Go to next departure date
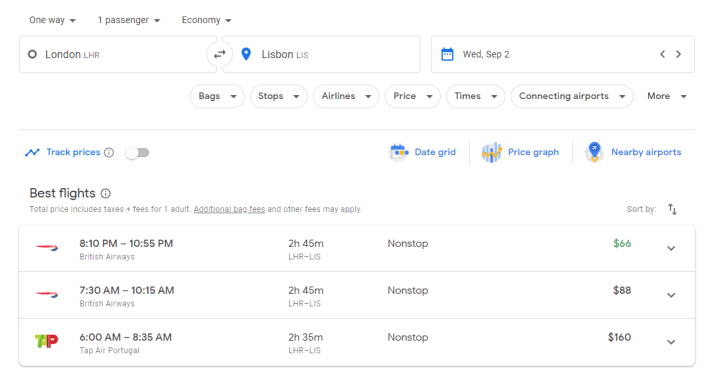The image size is (718, 379). (x=679, y=54)
